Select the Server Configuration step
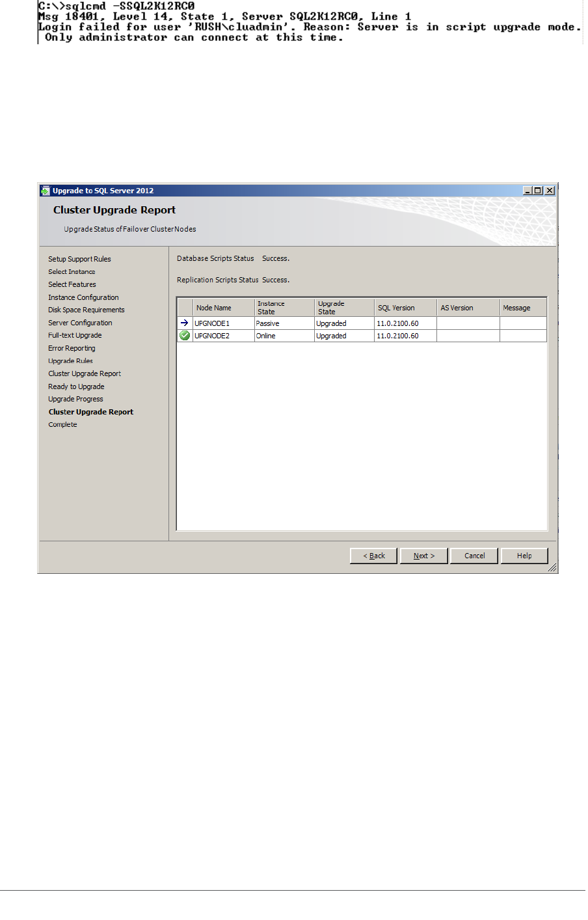The image size is (588, 920). pos(80,323)
